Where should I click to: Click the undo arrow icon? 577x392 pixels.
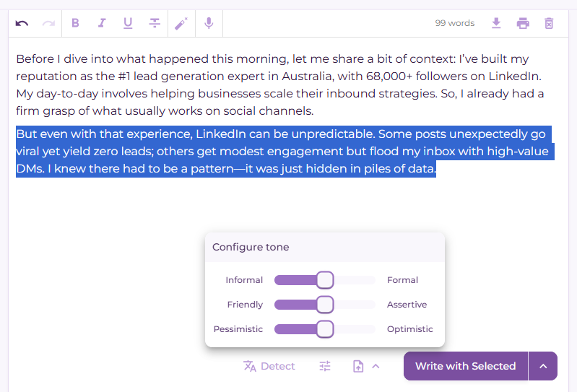tap(22, 23)
